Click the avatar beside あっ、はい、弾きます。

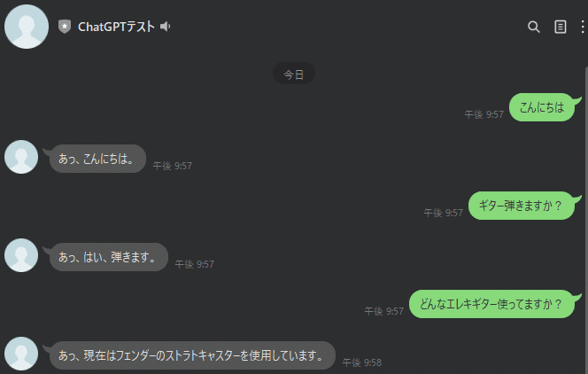pos(21,255)
